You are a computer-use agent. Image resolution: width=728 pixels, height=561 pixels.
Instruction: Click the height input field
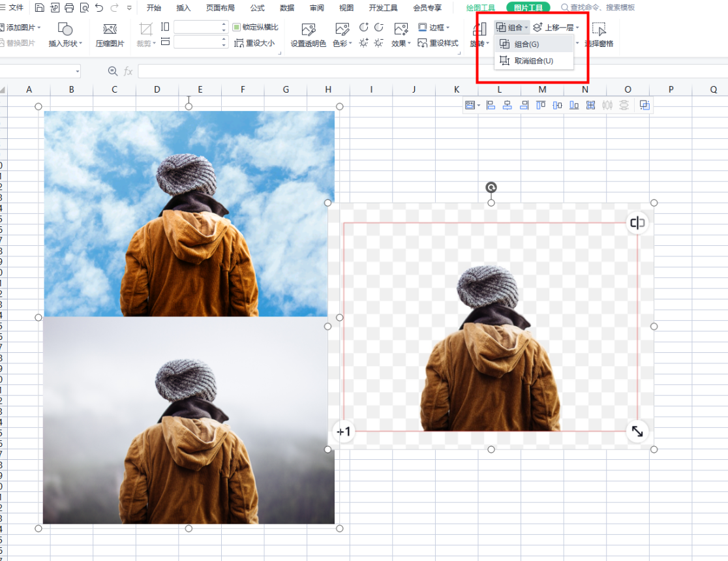pos(200,27)
